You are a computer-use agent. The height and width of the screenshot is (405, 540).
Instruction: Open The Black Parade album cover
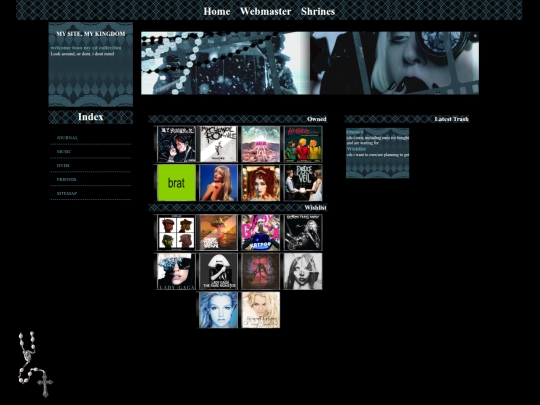(219, 144)
